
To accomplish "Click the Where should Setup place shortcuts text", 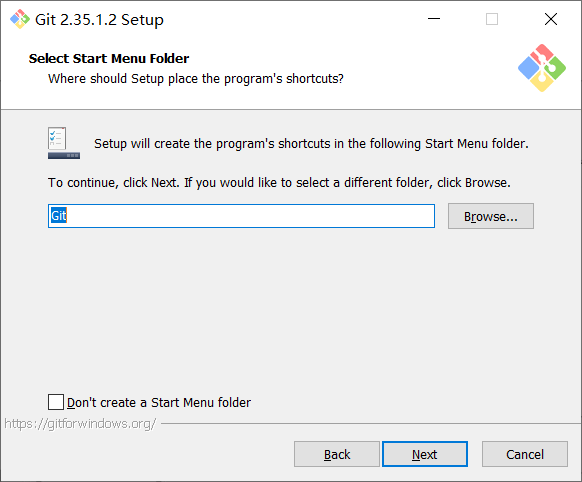I will click(196, 79).
